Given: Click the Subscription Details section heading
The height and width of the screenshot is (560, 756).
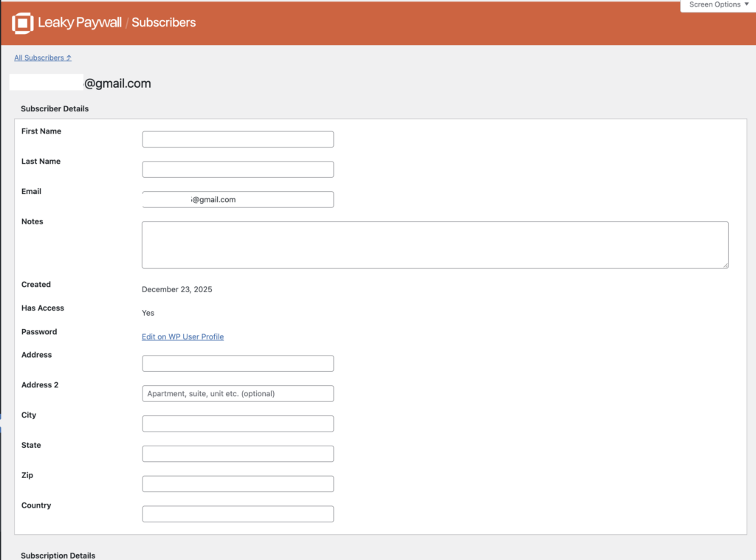Looking at the screenshot, I should pyautogui.click(x=58, y=555).
